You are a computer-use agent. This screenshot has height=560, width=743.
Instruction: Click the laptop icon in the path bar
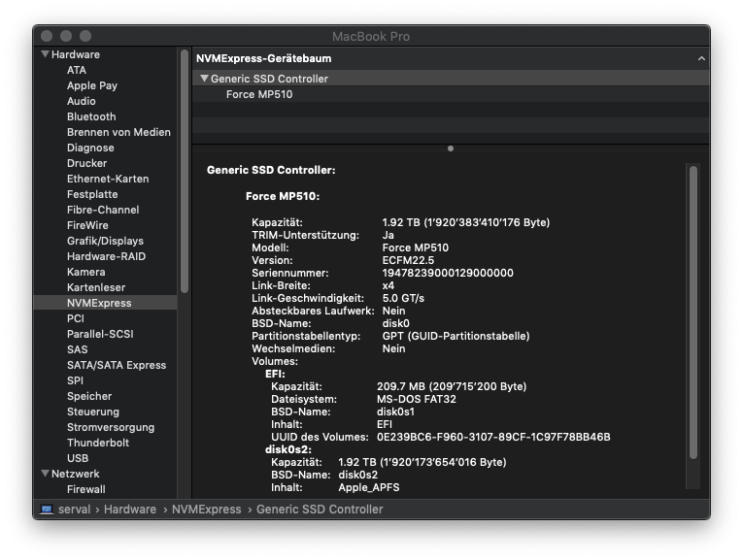point(47,510)
